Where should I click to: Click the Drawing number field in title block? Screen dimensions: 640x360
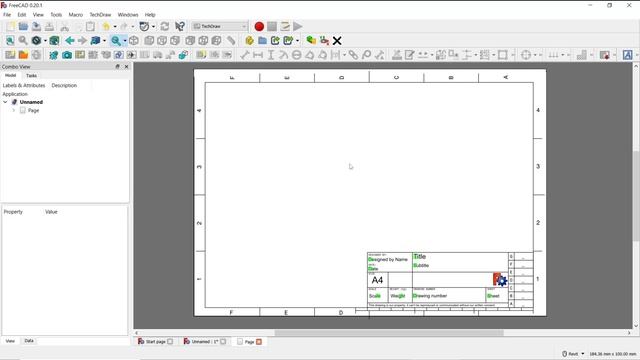(430, 296)
